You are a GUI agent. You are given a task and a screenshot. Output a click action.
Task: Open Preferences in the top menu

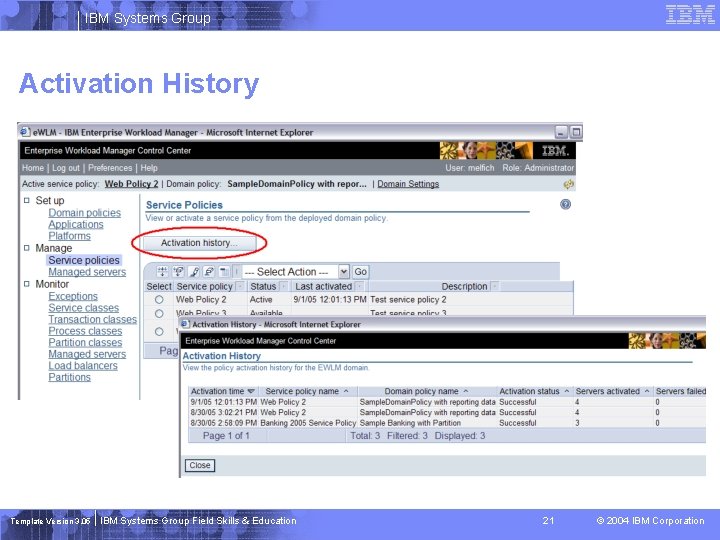[x=110, y=168]
